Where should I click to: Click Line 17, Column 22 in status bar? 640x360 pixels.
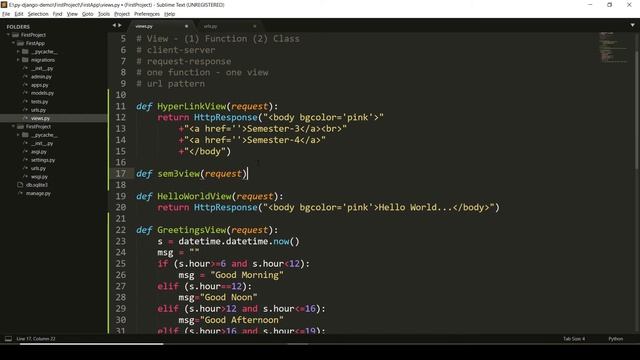36,339
